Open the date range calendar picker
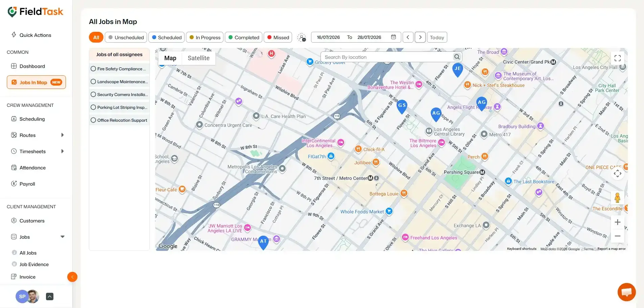The image size is (644, 308). (393, 37)
